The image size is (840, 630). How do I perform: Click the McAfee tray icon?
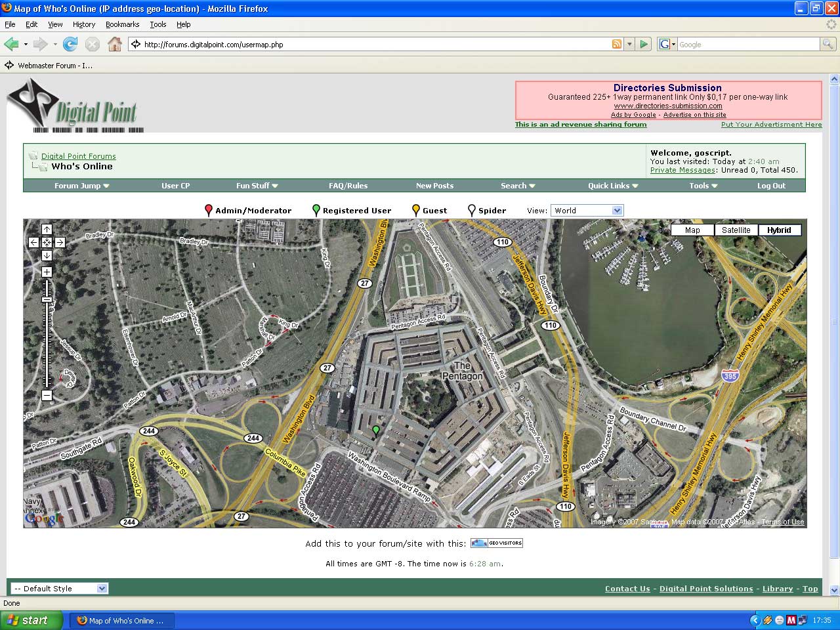791,620
